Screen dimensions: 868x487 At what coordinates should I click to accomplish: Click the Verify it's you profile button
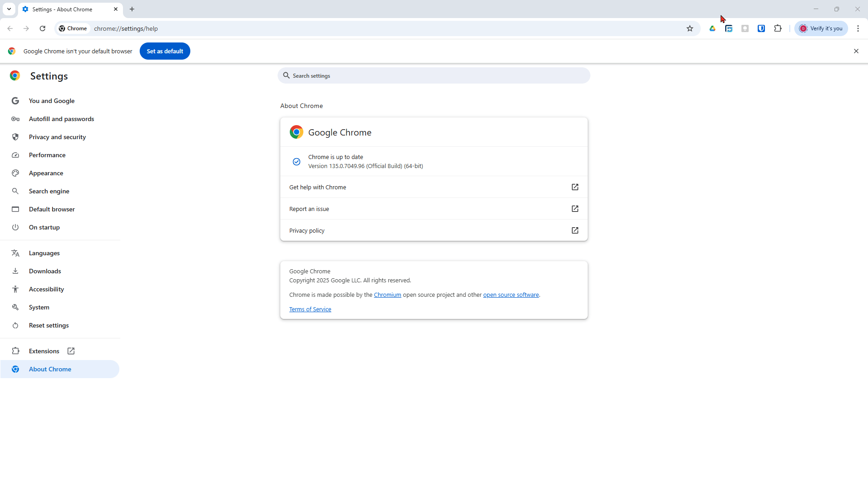pos(821,28)
